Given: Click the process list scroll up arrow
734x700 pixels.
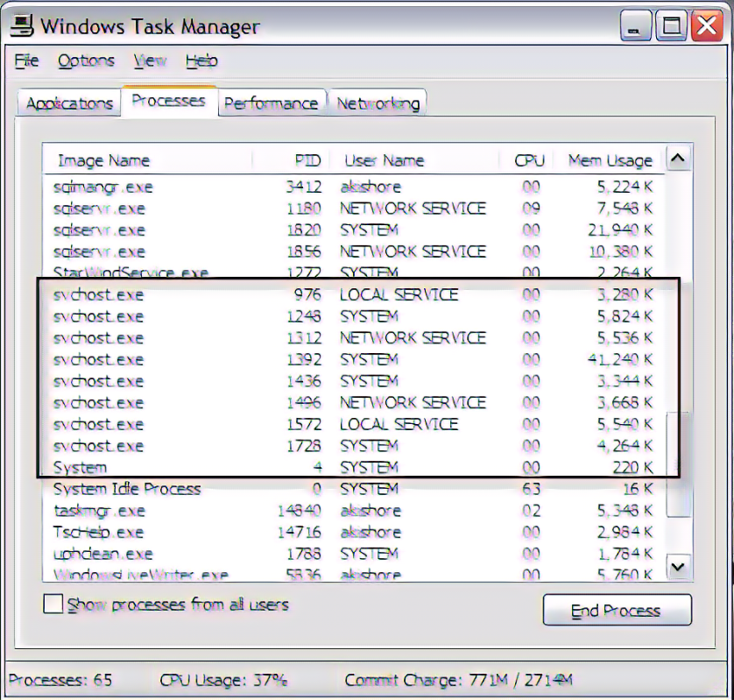Looking at the screenshot, I should pyautogui.click(x=678, y=159).
